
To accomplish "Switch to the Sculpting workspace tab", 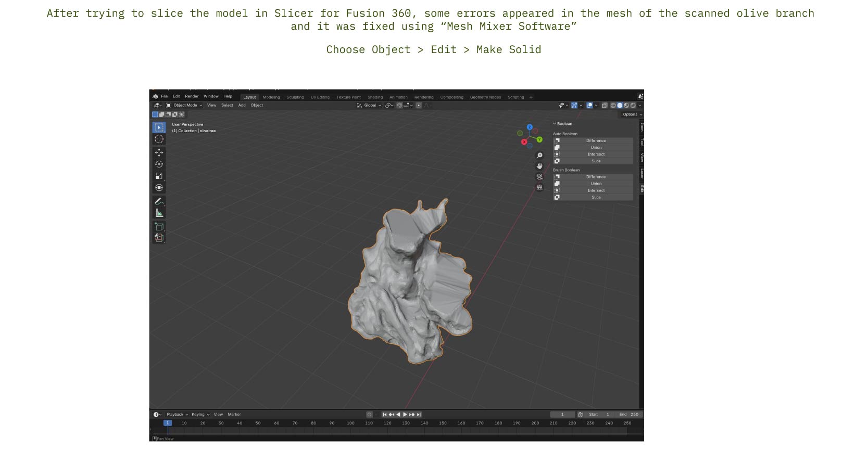I will 295,97.
